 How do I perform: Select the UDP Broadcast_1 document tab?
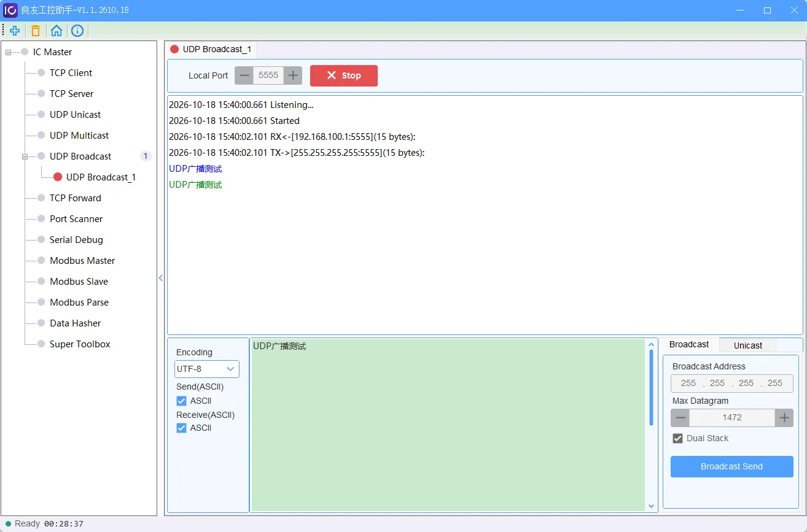pyautogui.click(x=211, y=49)
